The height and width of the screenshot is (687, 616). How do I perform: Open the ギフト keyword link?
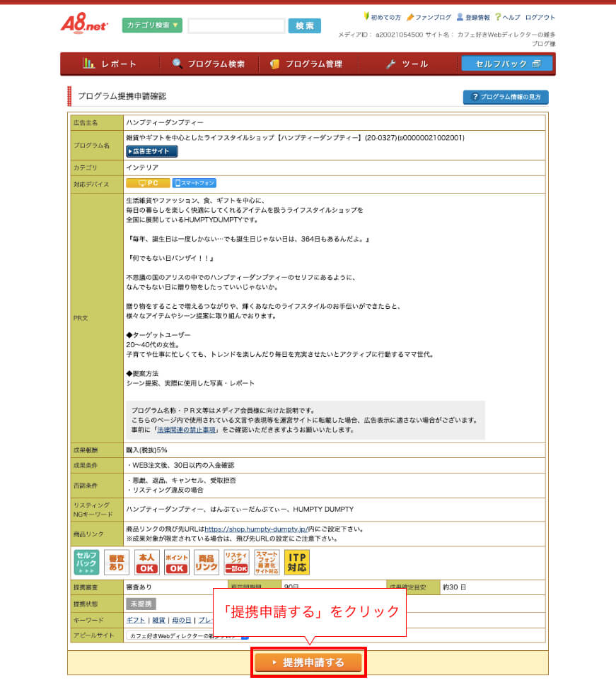136,620
